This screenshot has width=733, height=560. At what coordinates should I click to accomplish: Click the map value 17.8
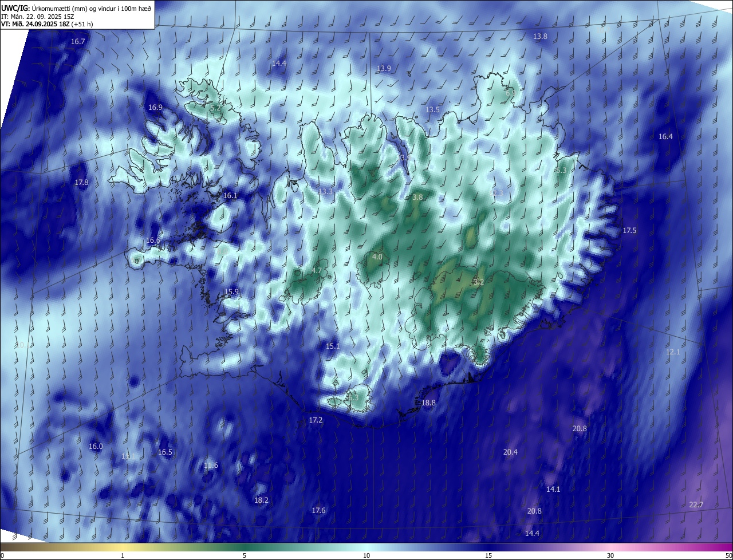pyautogui.click(x=81, y=182)
